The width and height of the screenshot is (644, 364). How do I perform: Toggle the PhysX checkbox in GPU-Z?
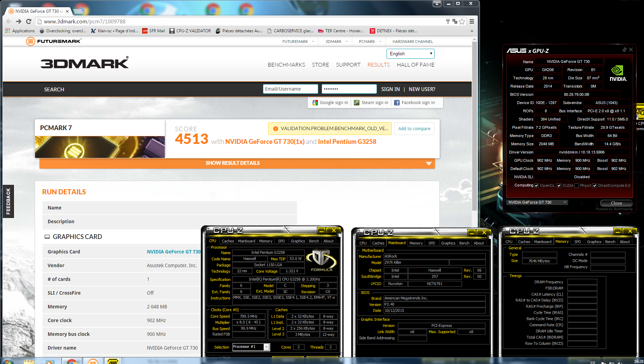[577, 185]
